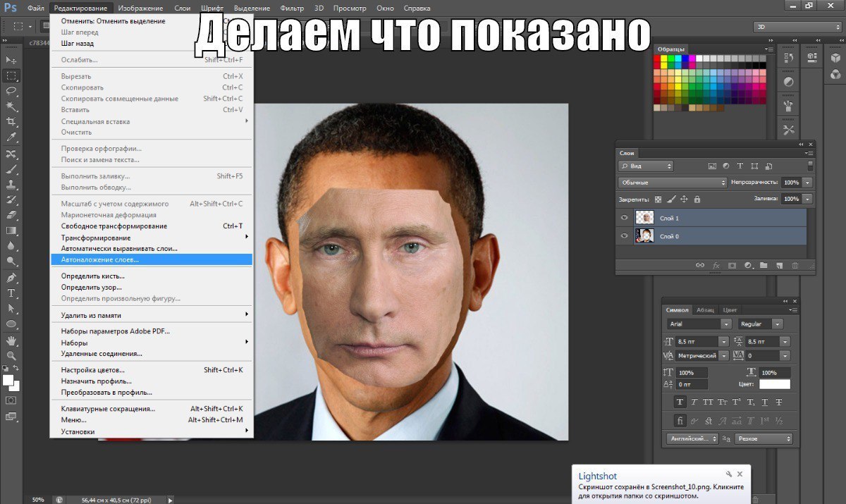Toggle faux italic in Символ panel
This screenshot has width=846, height=504.
click(x=694, y=402)
